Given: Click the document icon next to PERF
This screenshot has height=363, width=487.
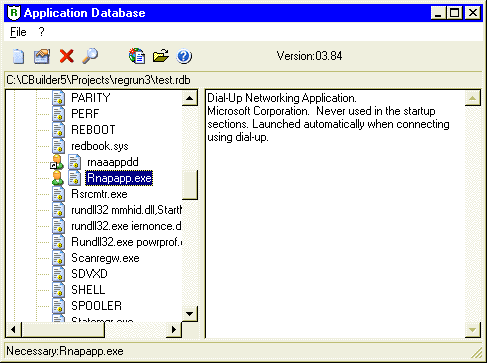Looking at the screenshot, I should tap(59, 114).
